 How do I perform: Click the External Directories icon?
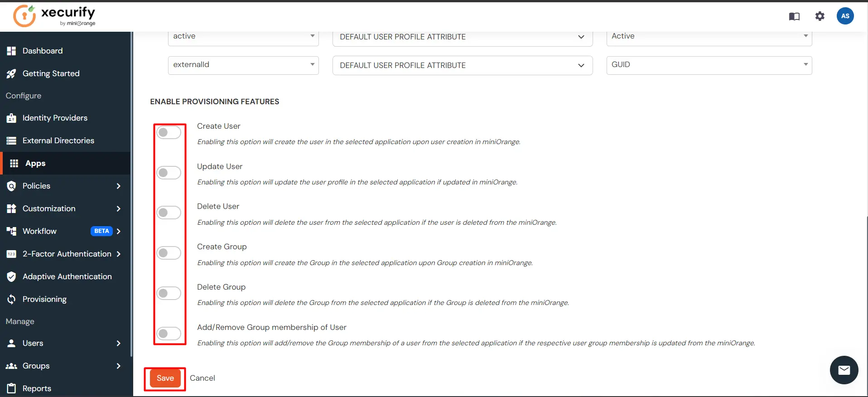click(11, 140)
